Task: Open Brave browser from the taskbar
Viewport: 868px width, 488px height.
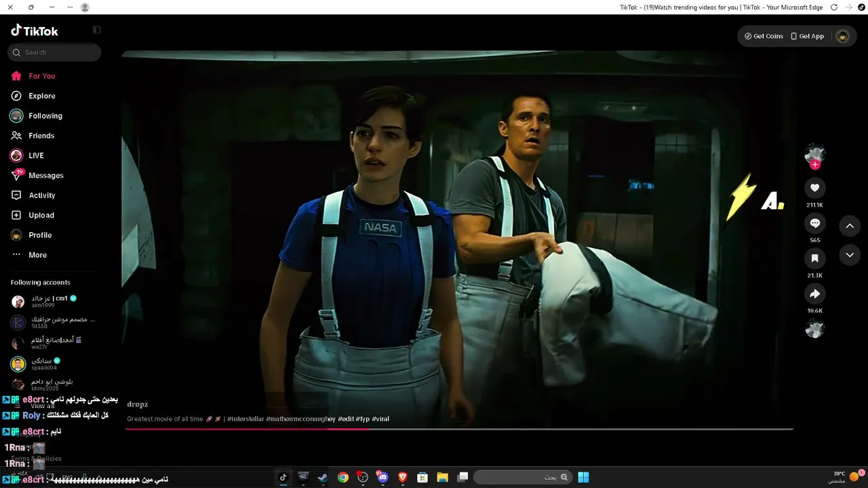Action: [403, 477]
